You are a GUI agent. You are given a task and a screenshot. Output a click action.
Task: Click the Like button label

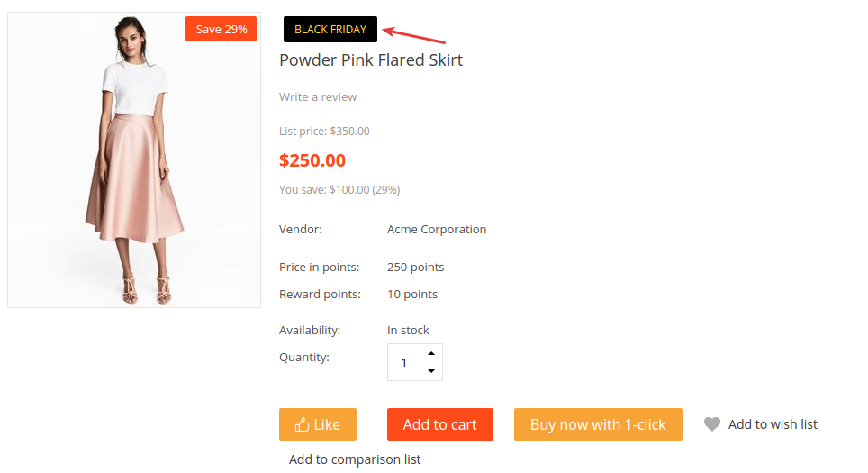click(327, 424)
